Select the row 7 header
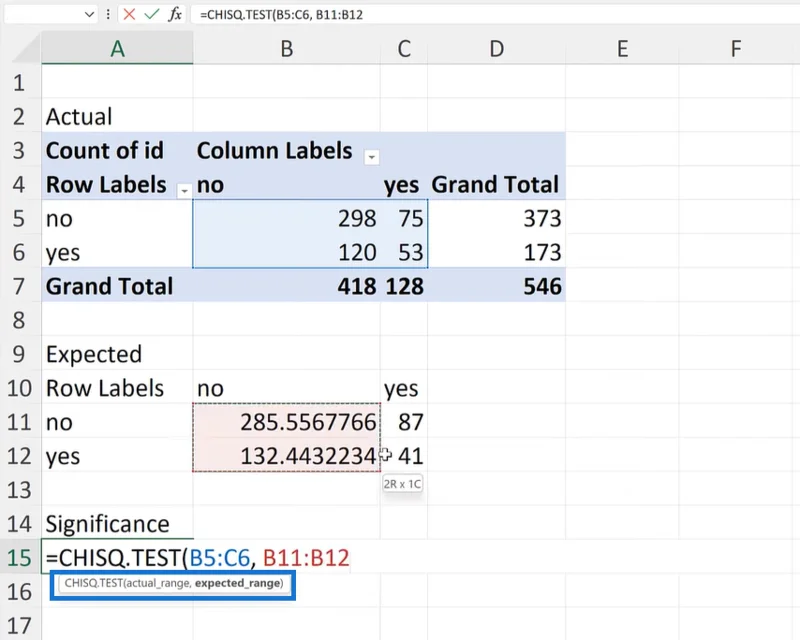The height and width of the screenshot is (640, 800). [x=19, y=286]
